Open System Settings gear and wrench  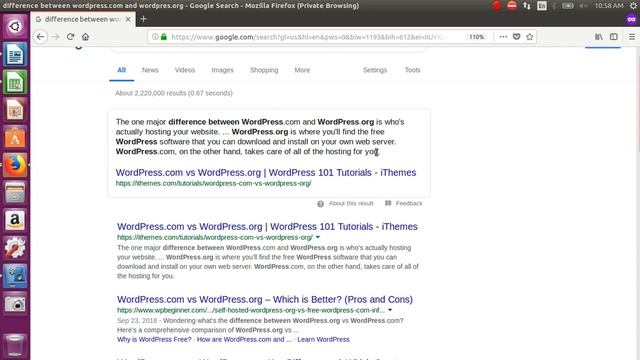click(15, 248)
